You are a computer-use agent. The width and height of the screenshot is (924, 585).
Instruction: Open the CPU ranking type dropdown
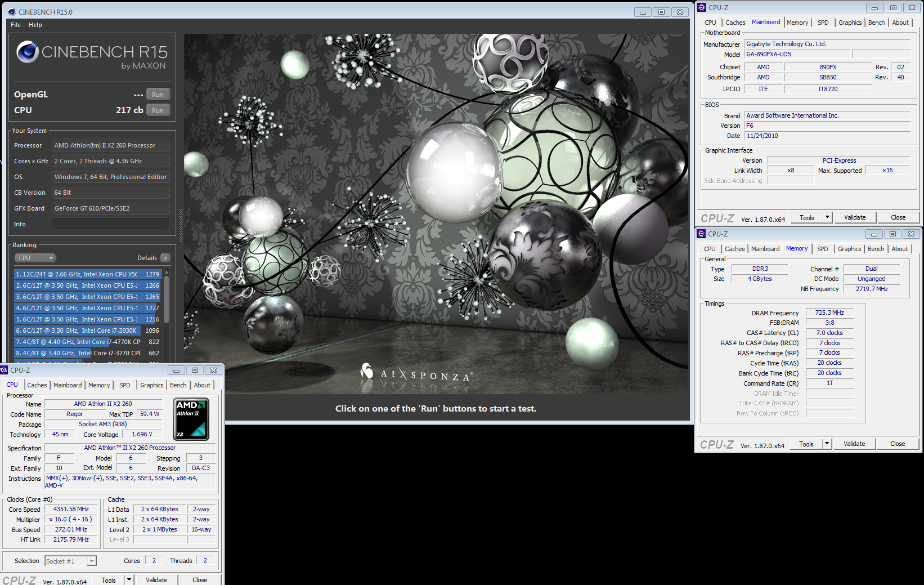tap(35, 258)
